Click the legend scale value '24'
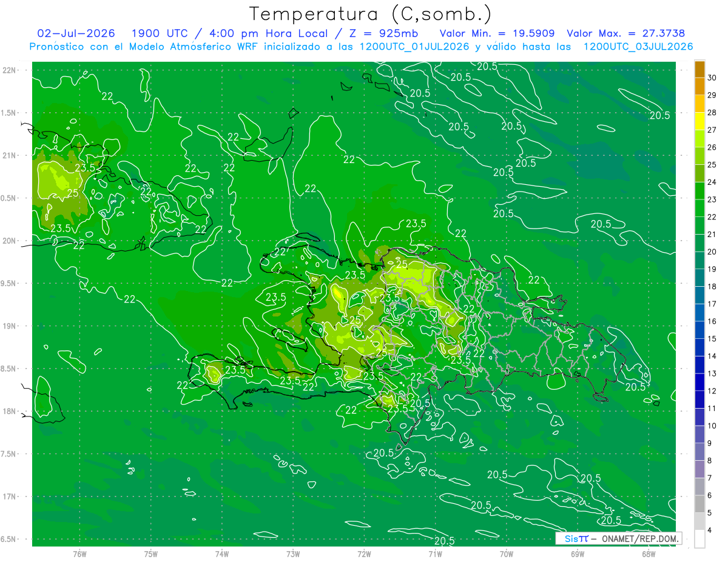 pos(712,182)
